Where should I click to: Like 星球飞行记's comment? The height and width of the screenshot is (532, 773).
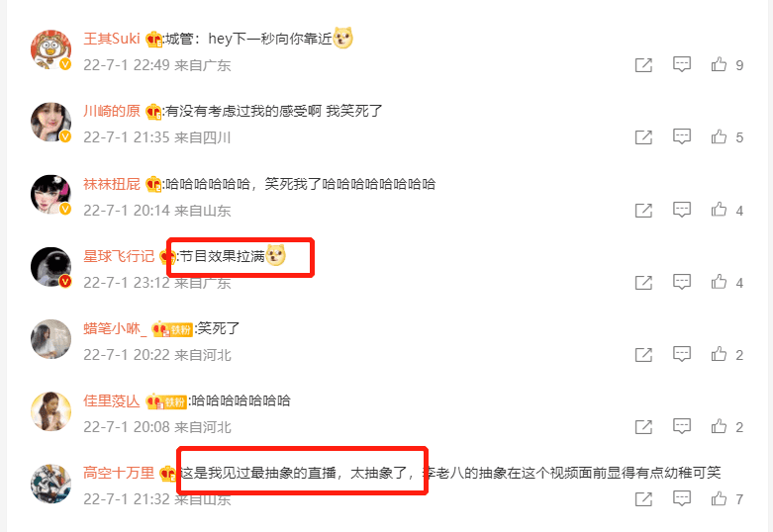point(719,282)
